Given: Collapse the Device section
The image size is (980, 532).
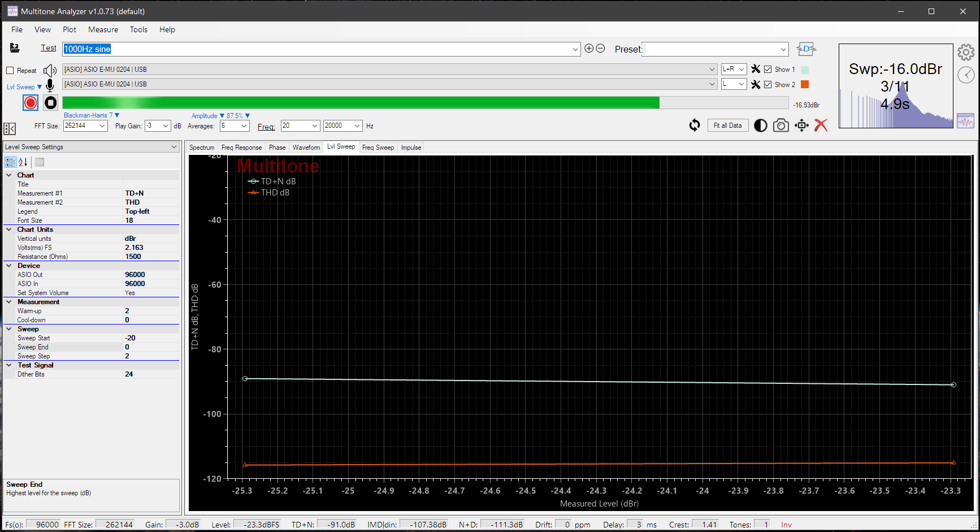Looking at the screenshot, I should (x=9, y=266).
